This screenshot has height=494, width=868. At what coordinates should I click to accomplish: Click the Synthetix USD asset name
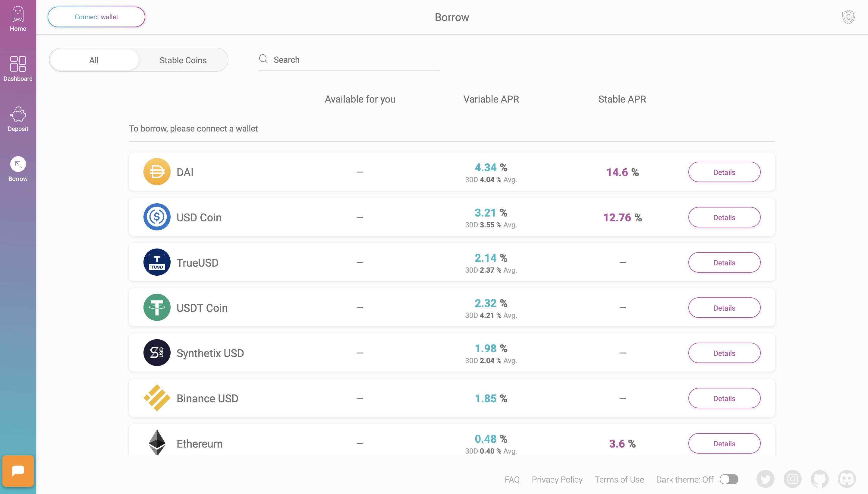tap(210, 353)
